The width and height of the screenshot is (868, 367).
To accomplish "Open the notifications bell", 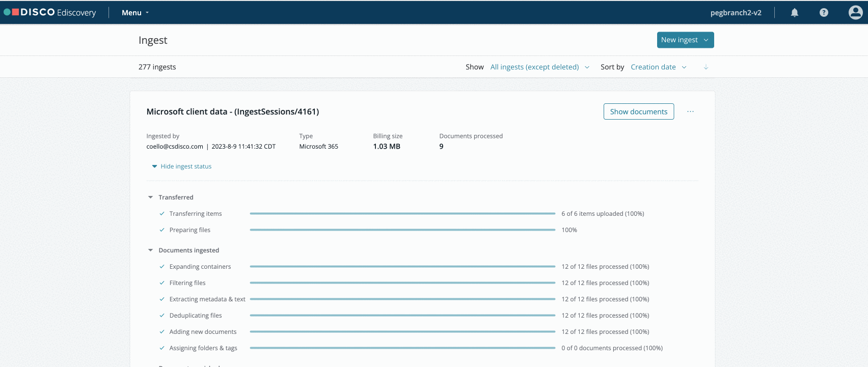I will pyautogui.click(x=794, y=13).
